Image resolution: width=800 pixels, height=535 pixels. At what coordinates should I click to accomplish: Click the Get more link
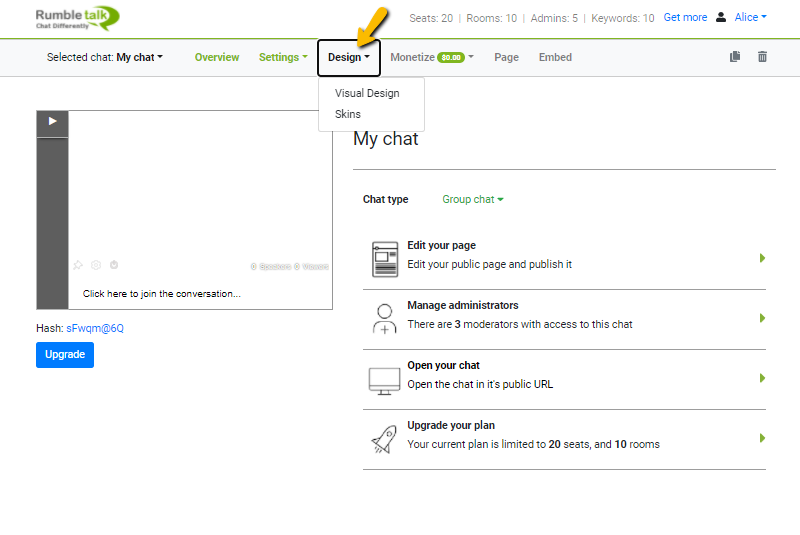click(685, 17)
